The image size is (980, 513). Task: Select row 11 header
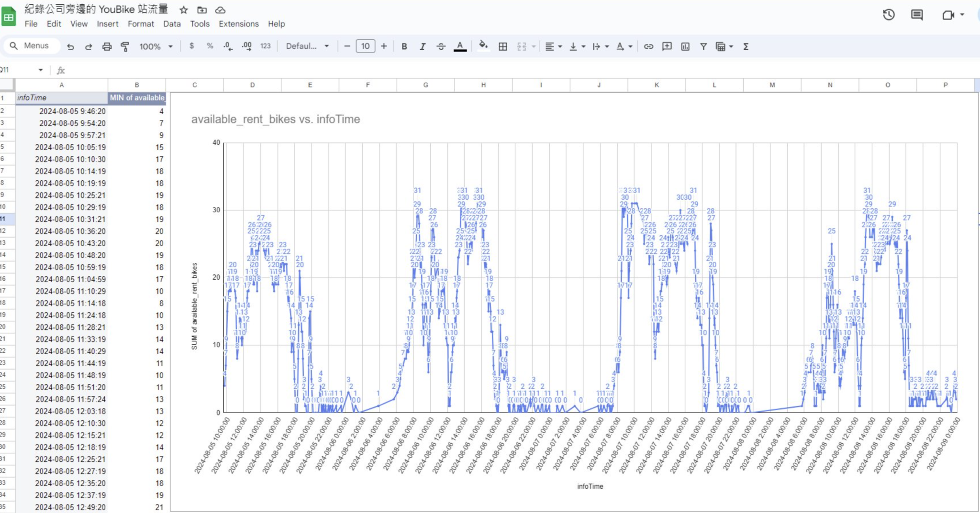7,219
